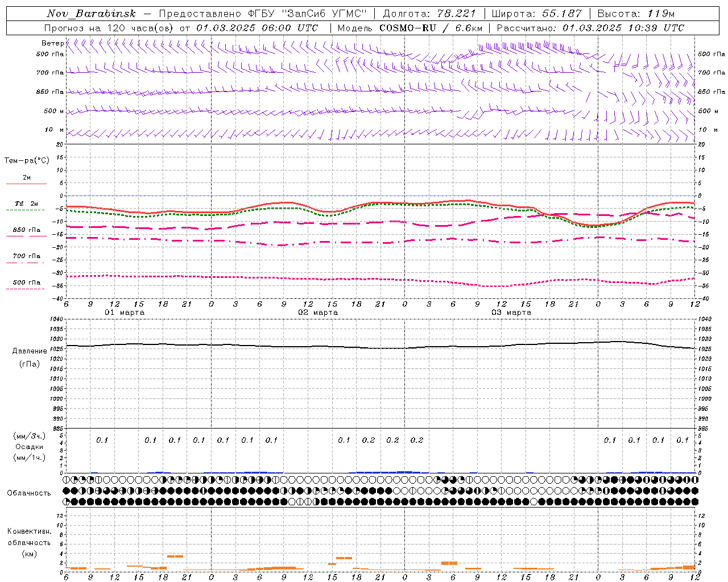
Task: Click the 2м temperature legend entry
Action: tap(27, 177)
